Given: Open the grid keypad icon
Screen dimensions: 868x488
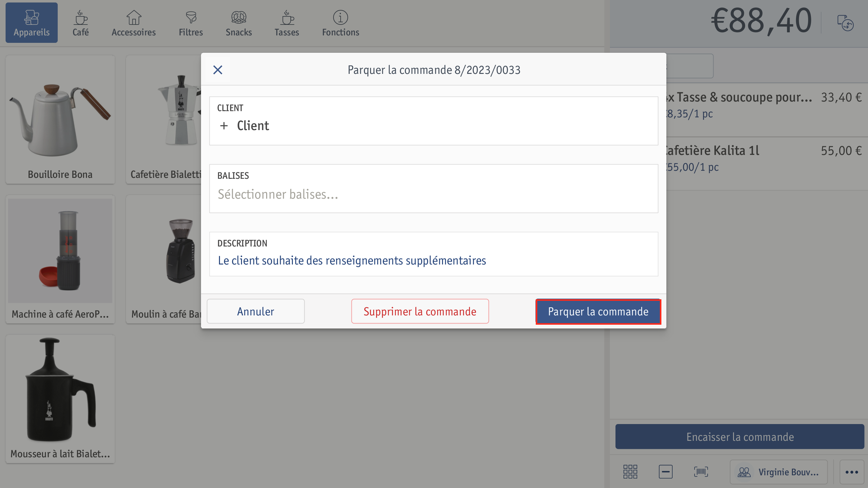Looking at the screenshot, I should tap(630, 472).
